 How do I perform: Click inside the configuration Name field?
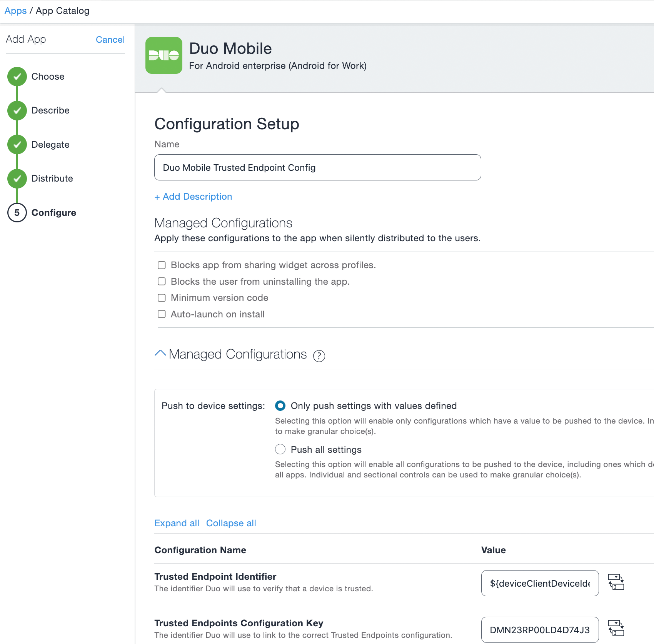coord(317,167)
